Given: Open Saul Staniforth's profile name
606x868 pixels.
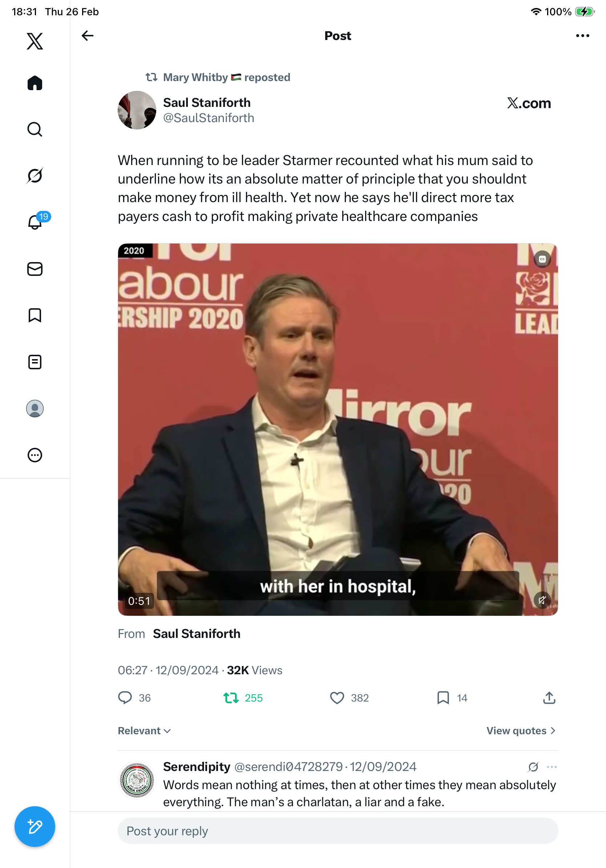Looking at the screenshot, I should [x=207, y=103].
